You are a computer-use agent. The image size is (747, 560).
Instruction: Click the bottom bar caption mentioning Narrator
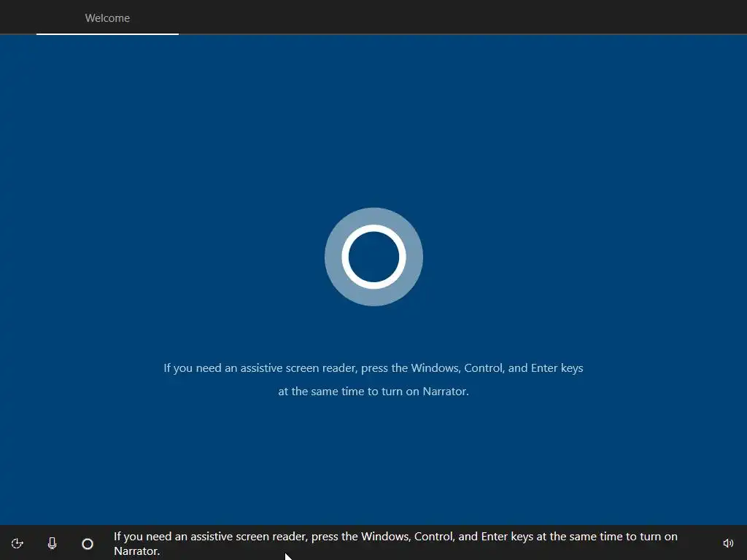tap(395, 543)
